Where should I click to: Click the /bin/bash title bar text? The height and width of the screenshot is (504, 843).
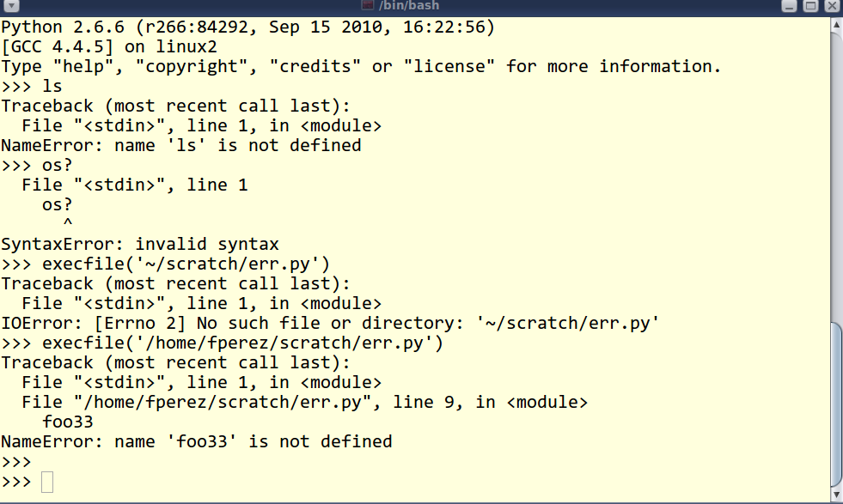click(408, 5)
